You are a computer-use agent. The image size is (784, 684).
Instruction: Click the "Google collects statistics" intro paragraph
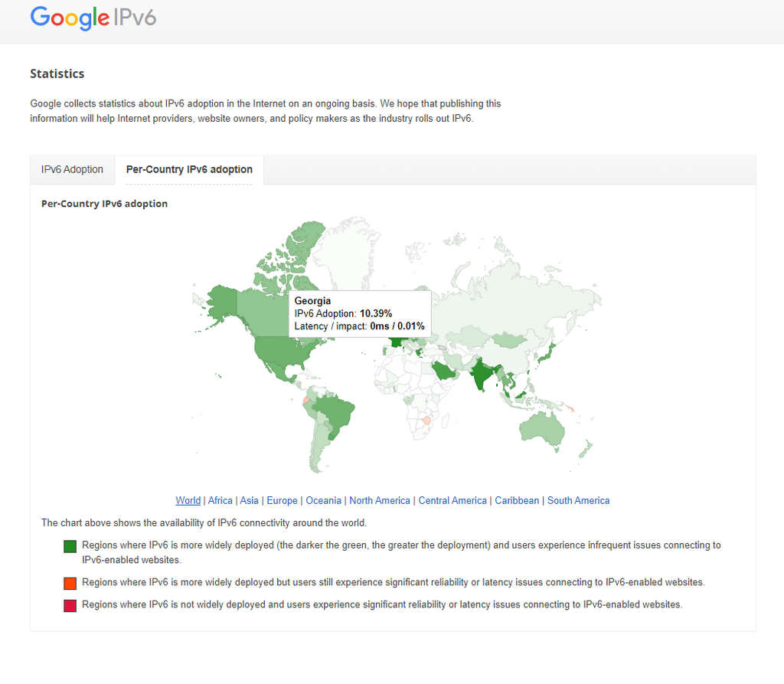(266, 111)
